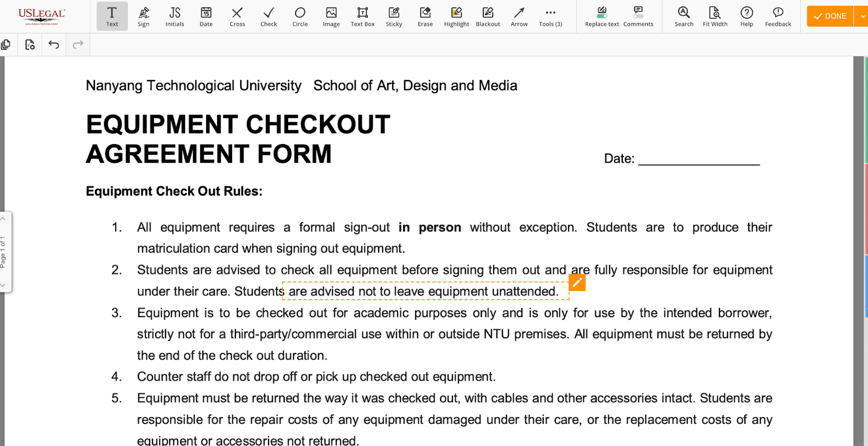Select the Sign tool

tap(143, 16)
